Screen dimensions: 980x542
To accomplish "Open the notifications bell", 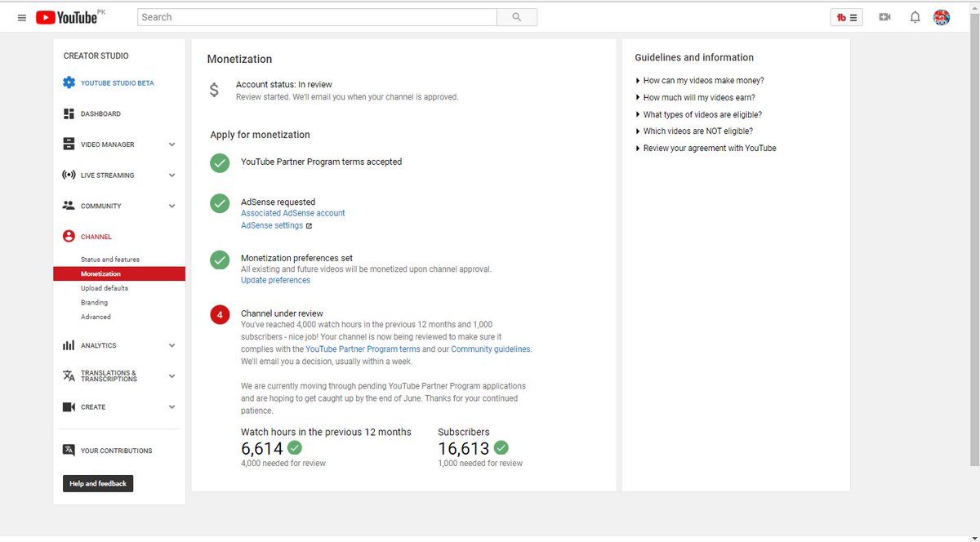I will pos(915,17).
